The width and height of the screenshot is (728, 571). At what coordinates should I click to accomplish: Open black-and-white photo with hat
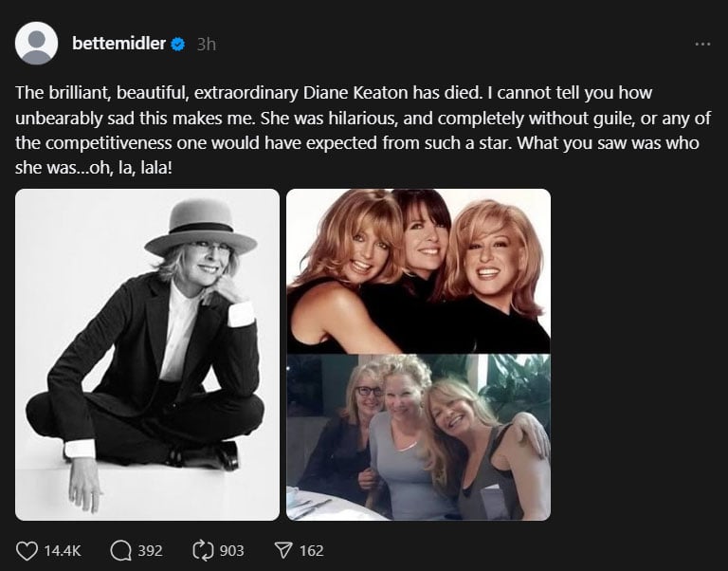[148, 355]
